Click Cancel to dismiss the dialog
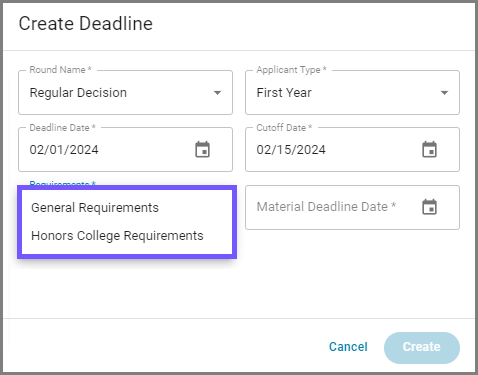The height and width of the screenshot is (375, 478). 348,347
